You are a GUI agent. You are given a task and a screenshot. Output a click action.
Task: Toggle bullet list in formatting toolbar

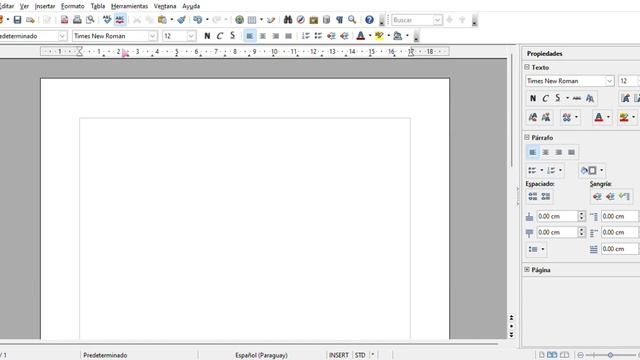pos(318,36)
